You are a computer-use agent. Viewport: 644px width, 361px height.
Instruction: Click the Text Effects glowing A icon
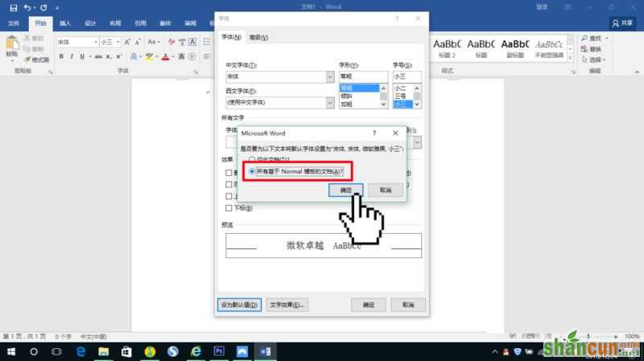coord(134,56)
